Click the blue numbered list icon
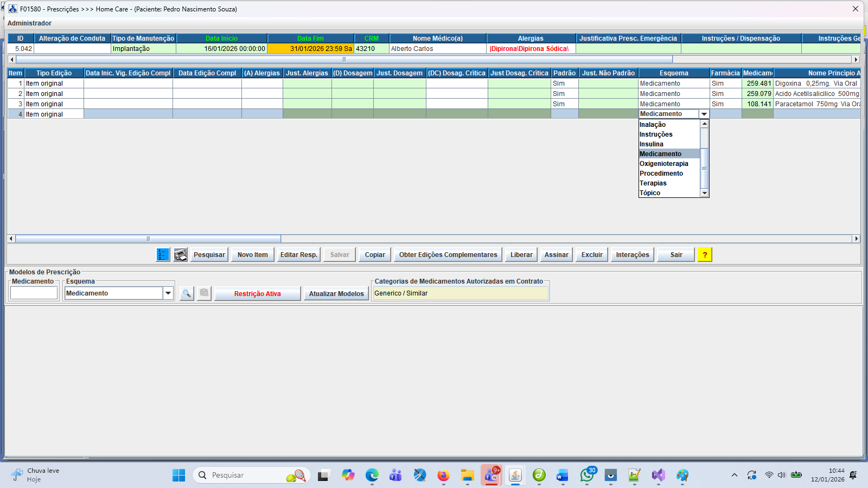Image resolution: width=868 pixels, height=488 pixels. coord(163,255)
